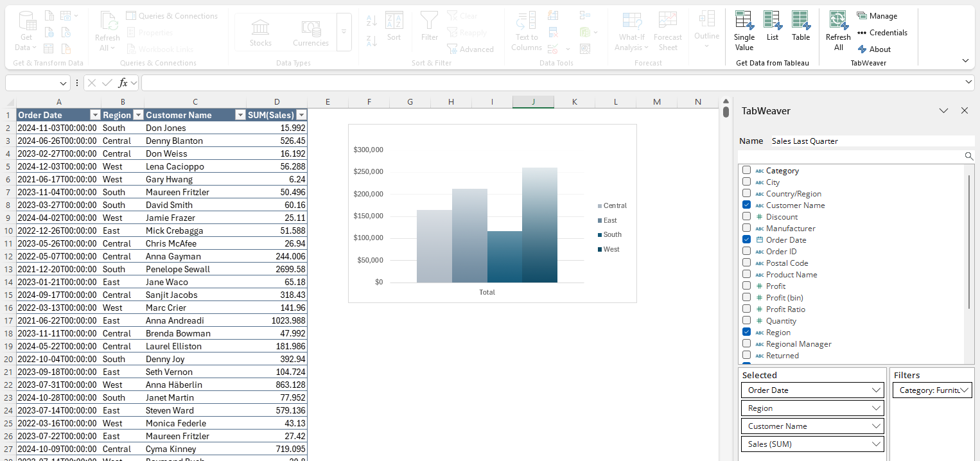Expand the Sales (SUM) selected dropdown

pos(877,444)
